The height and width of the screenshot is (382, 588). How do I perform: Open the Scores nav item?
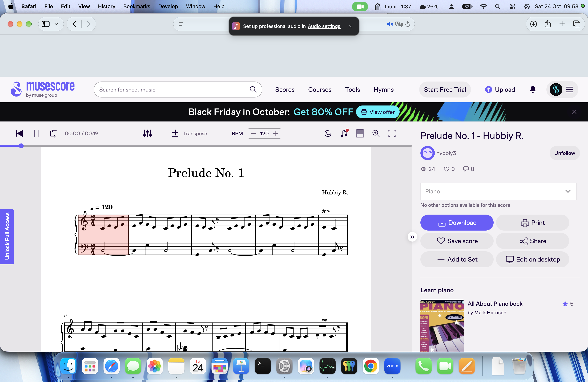click(x=285, y=90)
